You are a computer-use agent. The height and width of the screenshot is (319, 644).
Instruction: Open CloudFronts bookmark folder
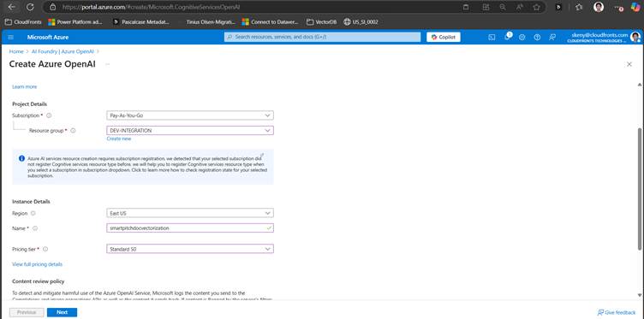click(x=23, y=21)
